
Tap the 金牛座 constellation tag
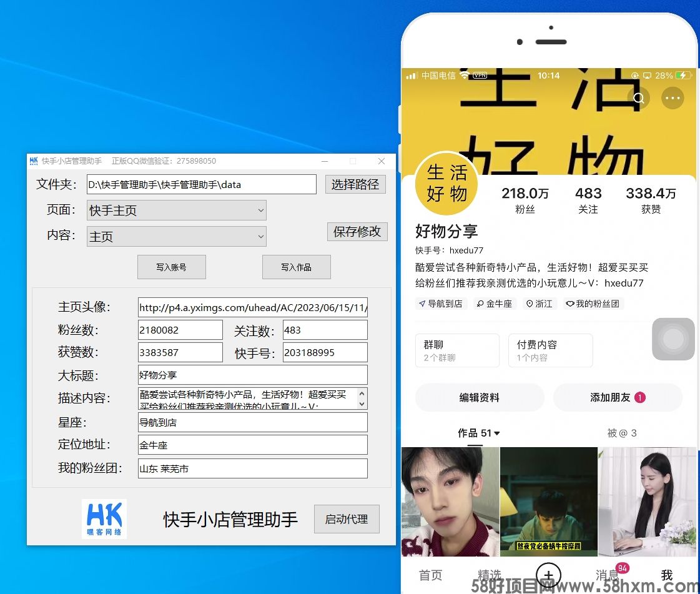pyautogui.click(x=494, y=304)
